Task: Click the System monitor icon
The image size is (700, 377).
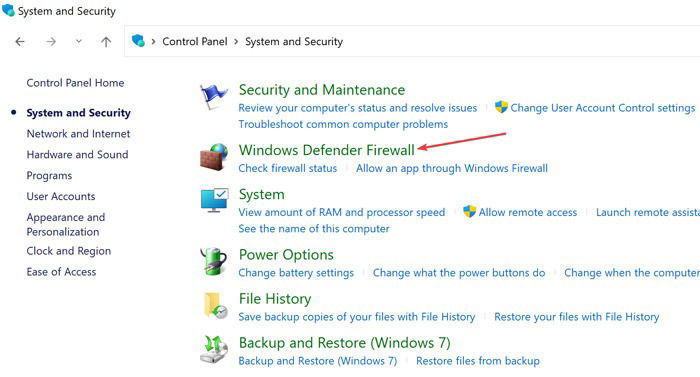Action: click(x=214, y=200)
